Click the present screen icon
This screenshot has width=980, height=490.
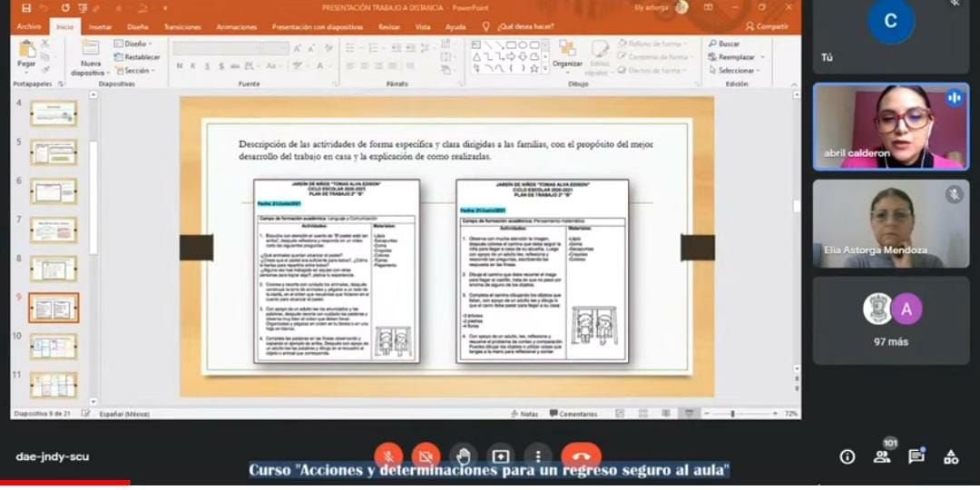tap(500, 456)
